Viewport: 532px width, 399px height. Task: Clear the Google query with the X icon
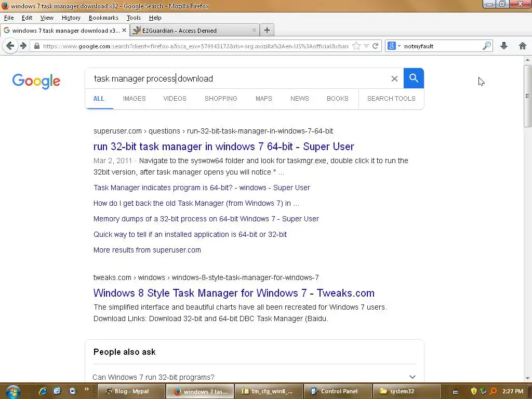394,79
